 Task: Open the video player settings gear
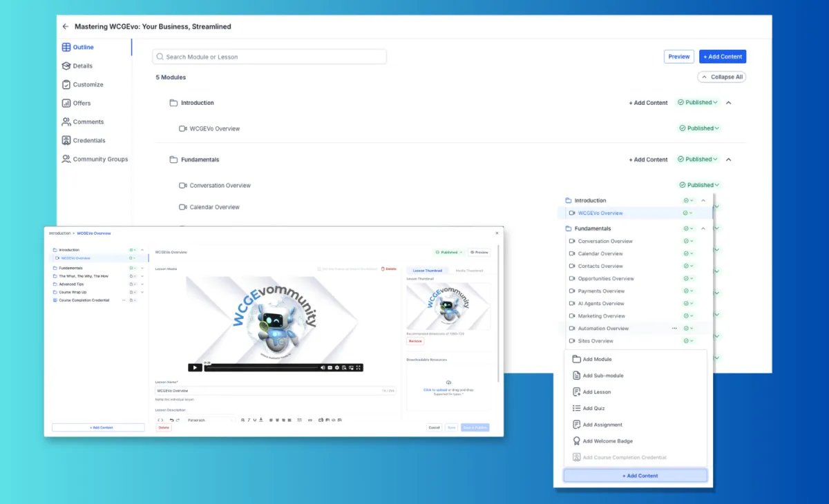[x=337, y=367]
